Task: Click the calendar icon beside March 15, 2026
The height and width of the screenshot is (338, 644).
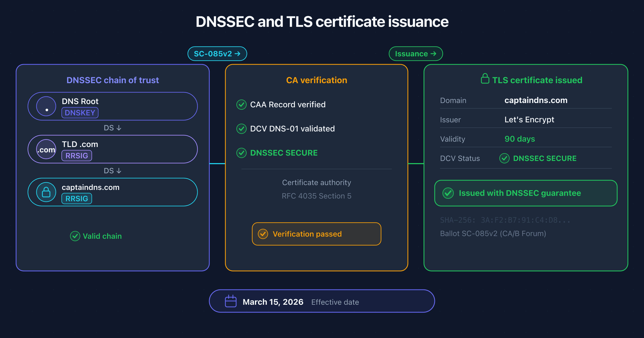Action: (230, 301)
